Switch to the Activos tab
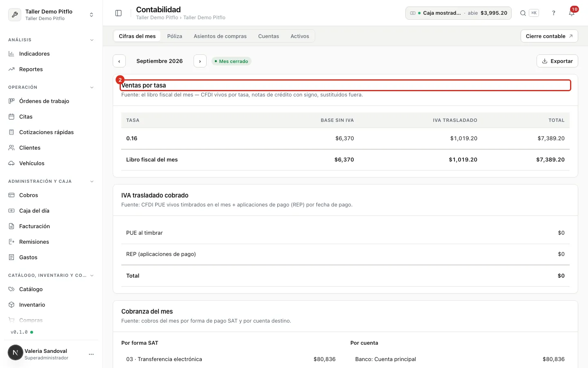 300,36
